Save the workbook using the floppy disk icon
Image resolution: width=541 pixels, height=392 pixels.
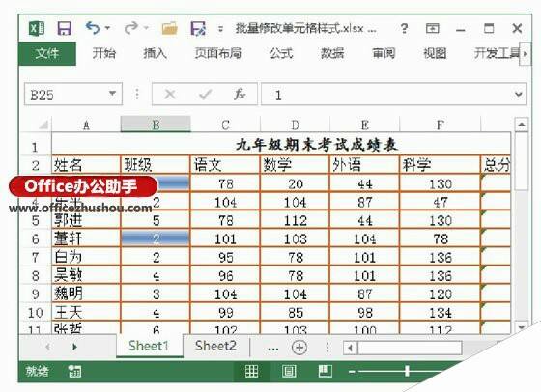(x=64, y=28)
